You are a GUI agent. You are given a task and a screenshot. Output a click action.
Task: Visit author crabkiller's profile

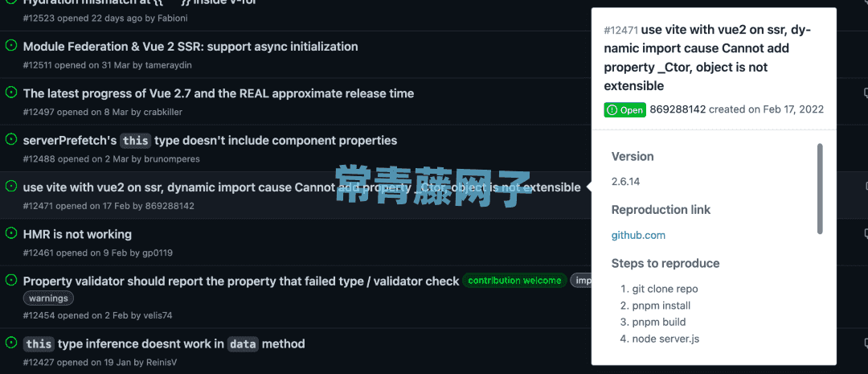pyautogui.click(x=162, y=112)
